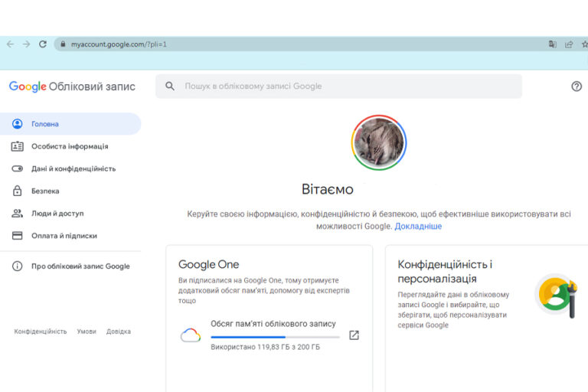588x392 pixels.
Task: Click the magnifier search icon
Action: (x=170, y=87)
